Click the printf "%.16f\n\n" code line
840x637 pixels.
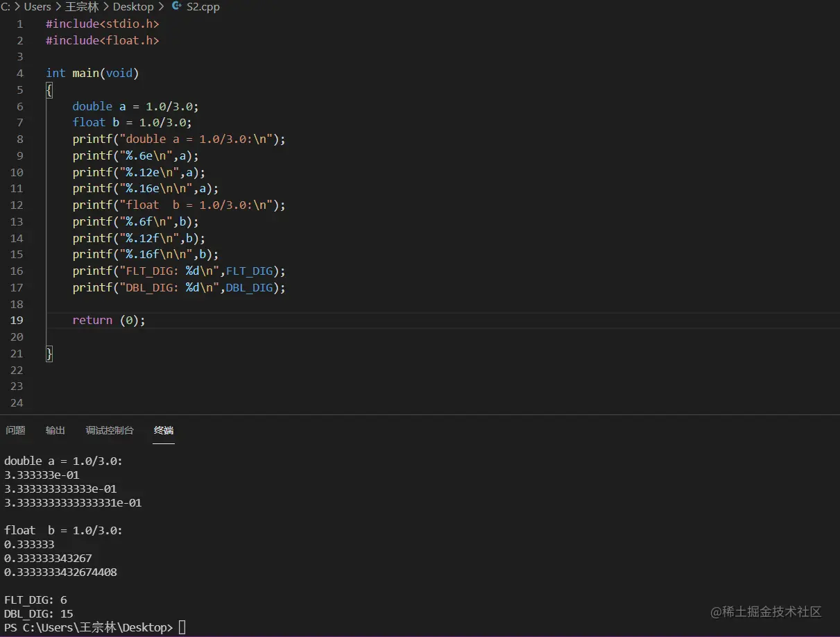coord(146,254)
